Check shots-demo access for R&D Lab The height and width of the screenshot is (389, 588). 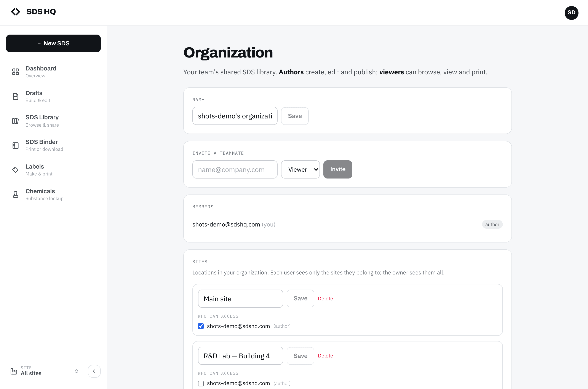point(201,383)
